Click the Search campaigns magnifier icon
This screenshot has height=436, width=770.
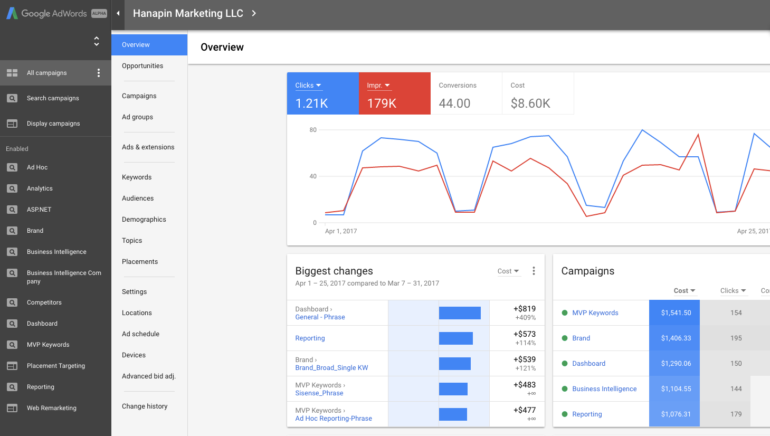coord(12,98)
